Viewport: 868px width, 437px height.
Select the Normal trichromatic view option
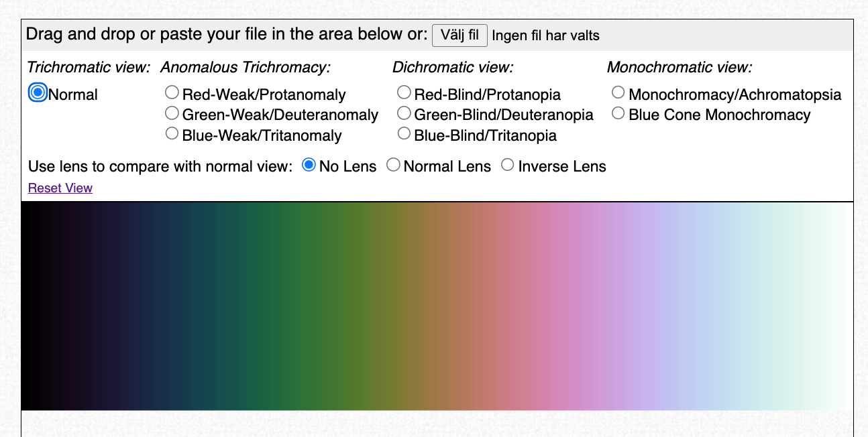[x=38, y=92]
